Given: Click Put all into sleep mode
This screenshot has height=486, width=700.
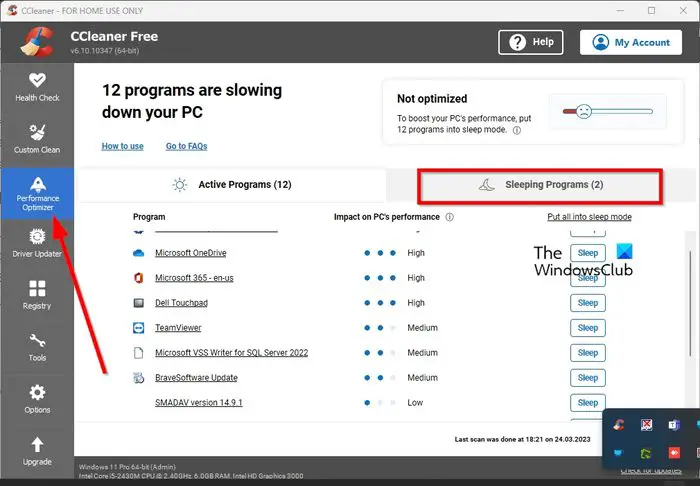Looking at the screenshot, I should (x=589, y=217).
